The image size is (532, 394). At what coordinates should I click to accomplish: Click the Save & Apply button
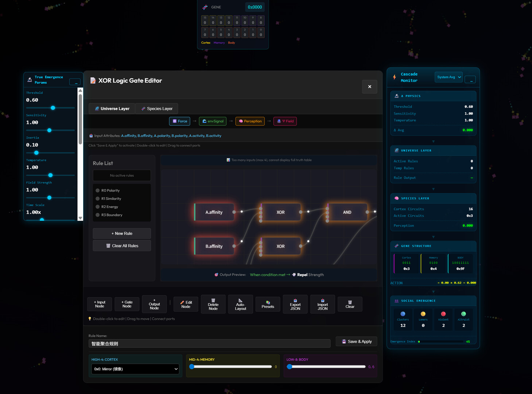(356, 341)
